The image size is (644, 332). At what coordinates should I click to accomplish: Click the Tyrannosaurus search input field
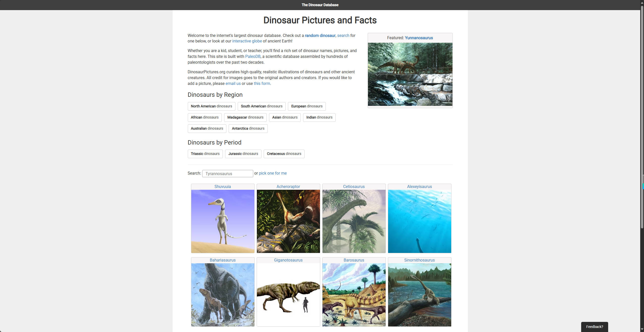point(227,173)
